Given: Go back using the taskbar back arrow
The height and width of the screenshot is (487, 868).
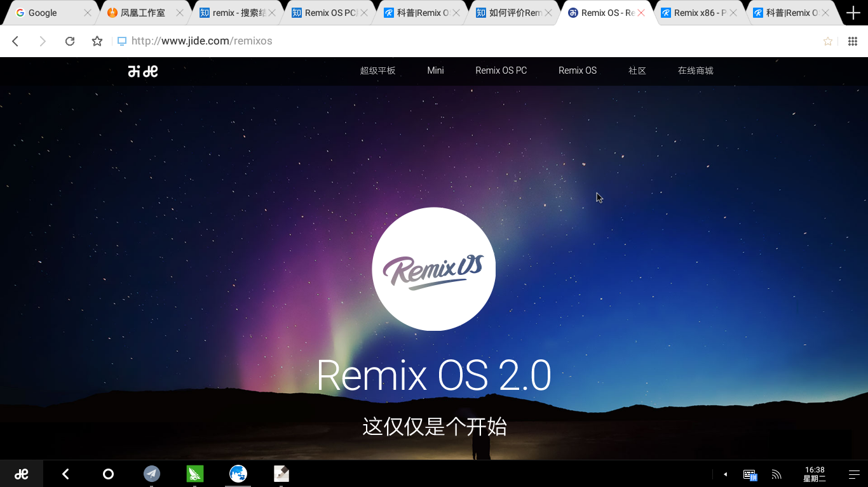Looking at the screenshot, I should tap(65, 474).
